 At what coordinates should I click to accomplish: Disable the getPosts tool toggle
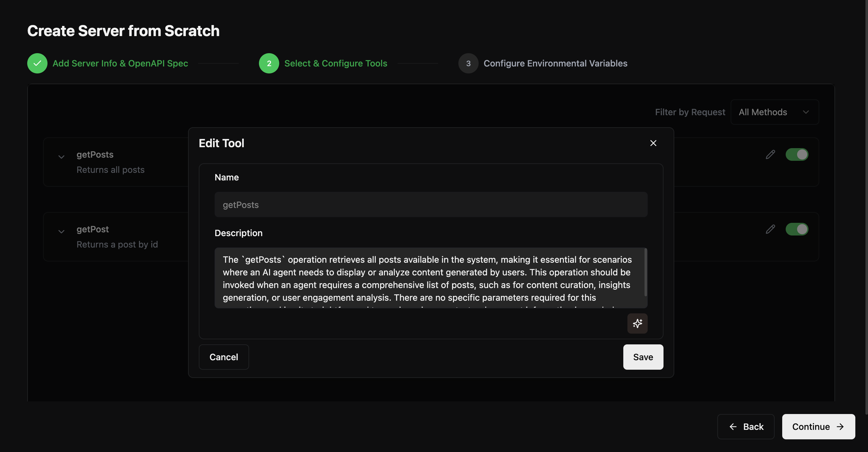pos(796,154)
